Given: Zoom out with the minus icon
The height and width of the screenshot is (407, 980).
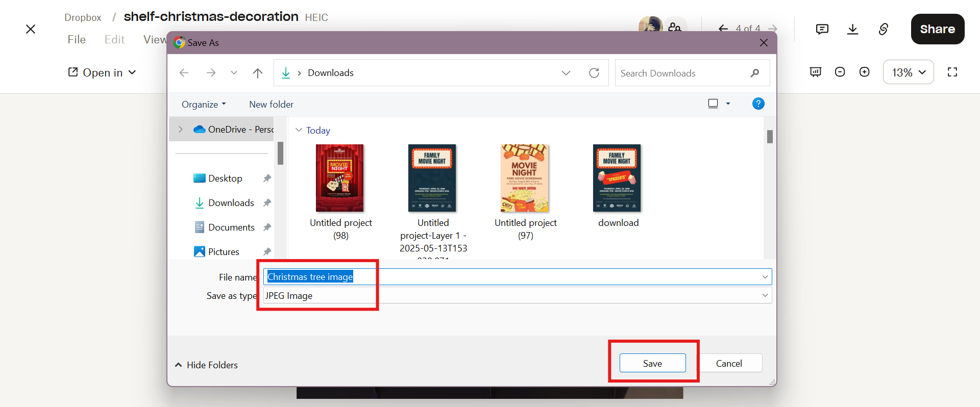Looking at the screenshot, I should click(840, 72).
